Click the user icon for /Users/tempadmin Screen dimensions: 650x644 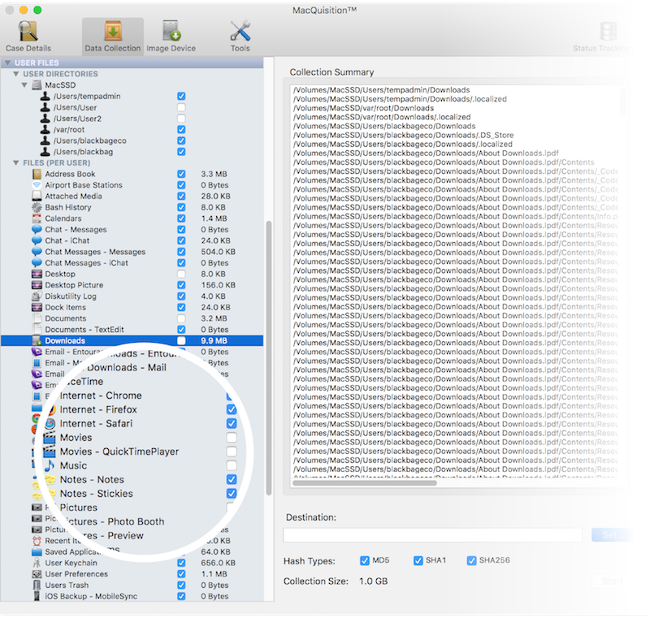[x=45, y=96]
